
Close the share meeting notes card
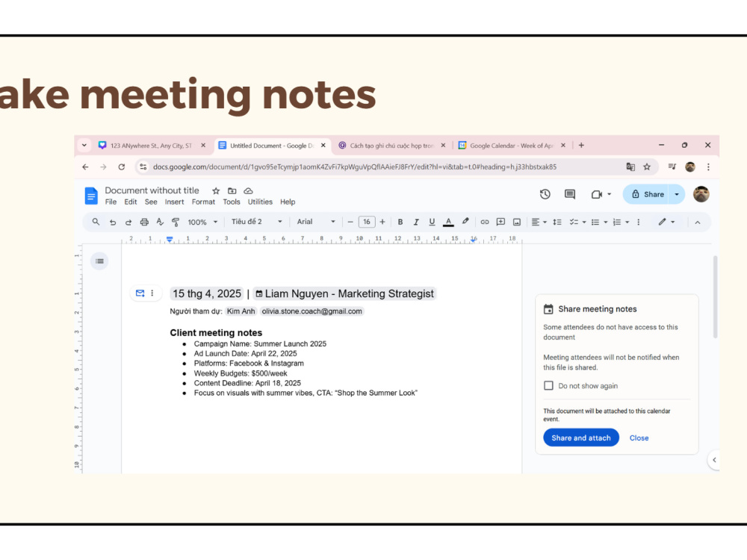point(639,438)
